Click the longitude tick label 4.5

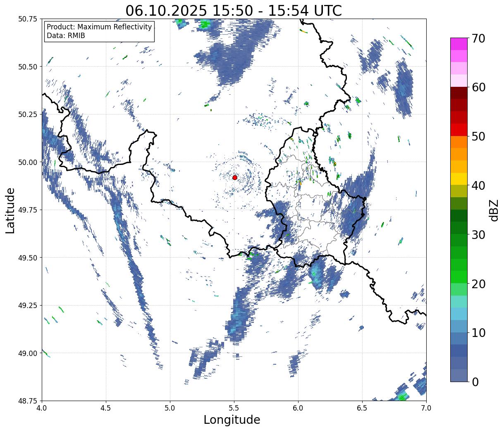(106, 408)
